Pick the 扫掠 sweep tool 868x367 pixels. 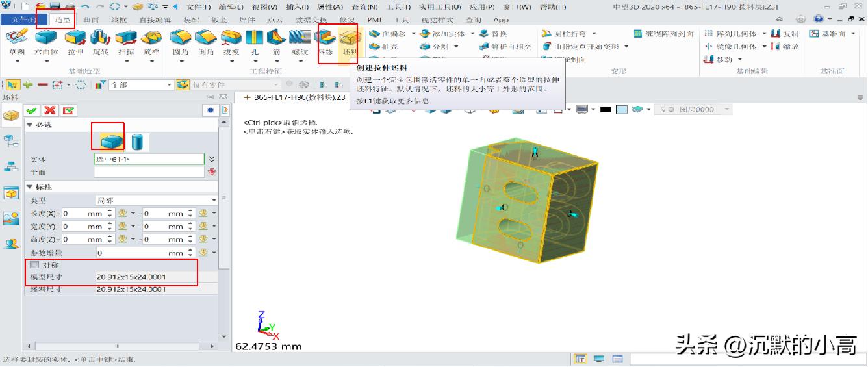point(125,42)
